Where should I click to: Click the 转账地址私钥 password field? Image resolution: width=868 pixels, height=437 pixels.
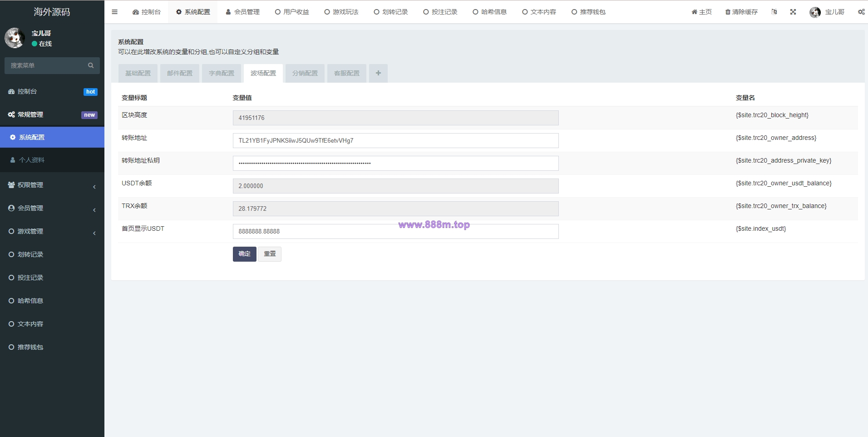pyautogui.click(x=395, y=163)
